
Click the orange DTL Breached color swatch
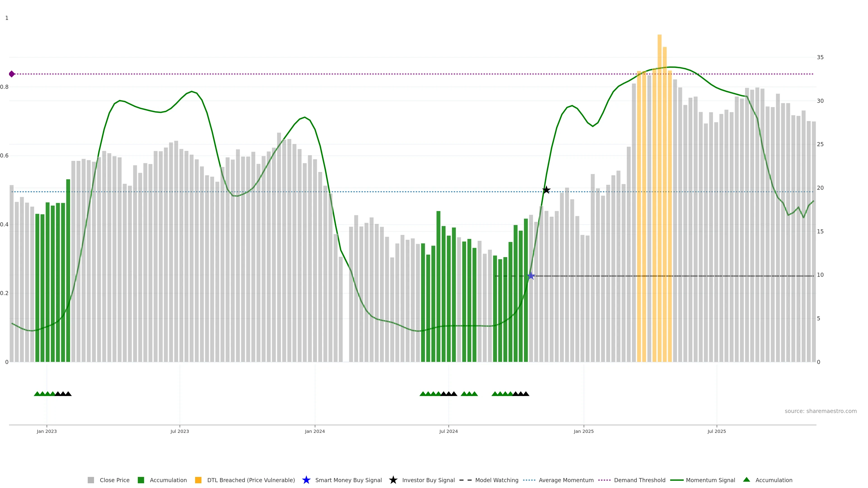pos(198,480)
